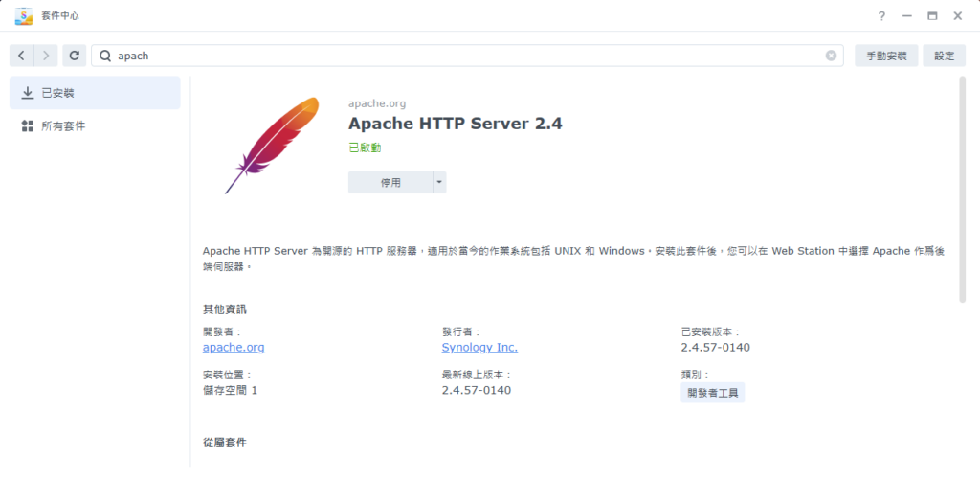980x478 pixels.
Task: Click the 開發者工具 category tag
Action: pyautogui.click(x=712, y=393)
